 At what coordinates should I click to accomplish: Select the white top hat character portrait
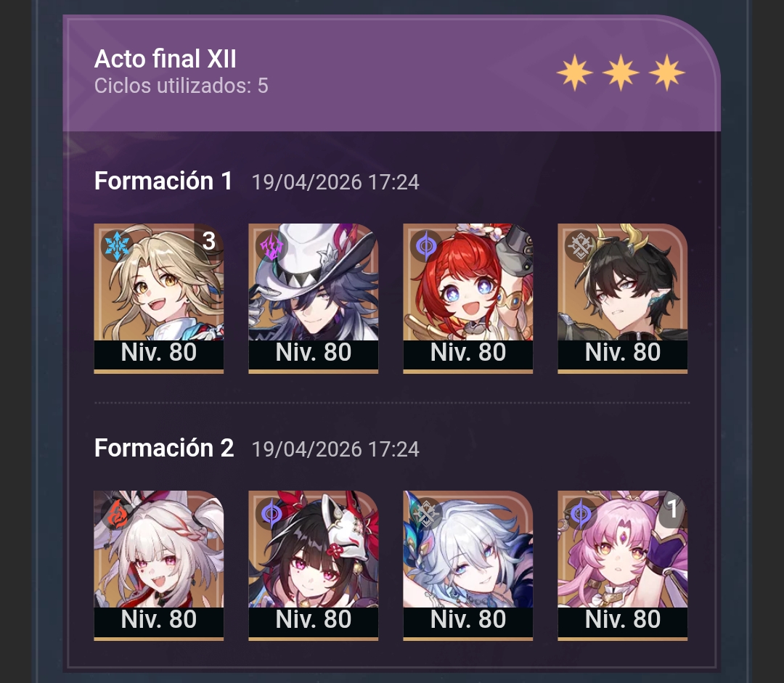(314, 298)
